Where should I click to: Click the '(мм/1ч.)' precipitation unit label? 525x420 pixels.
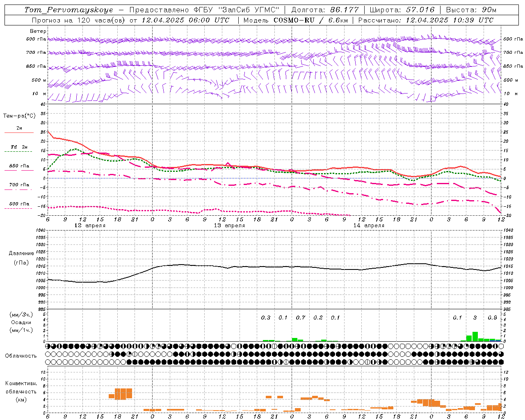21,330
